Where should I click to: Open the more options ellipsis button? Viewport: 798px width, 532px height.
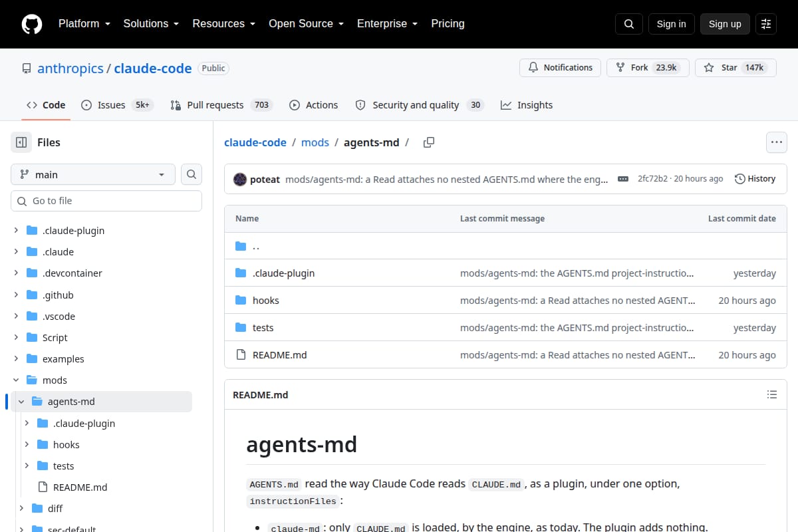(x=777, y=142)
